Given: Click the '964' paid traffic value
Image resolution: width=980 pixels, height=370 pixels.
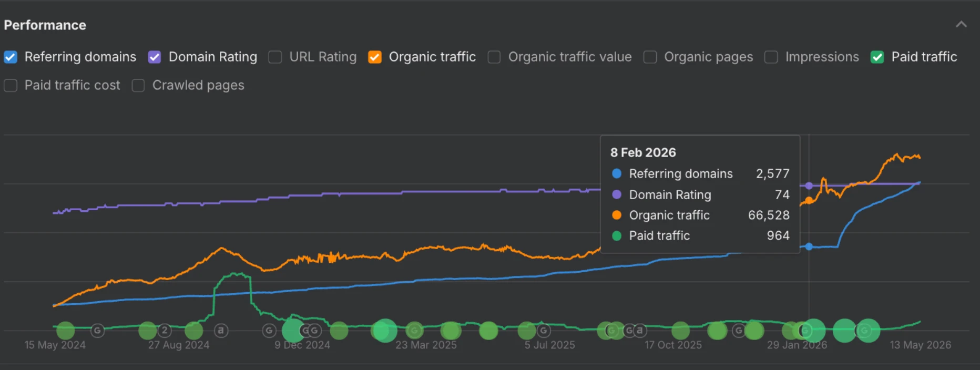Looking at the screenshot, I should [778, 235].
